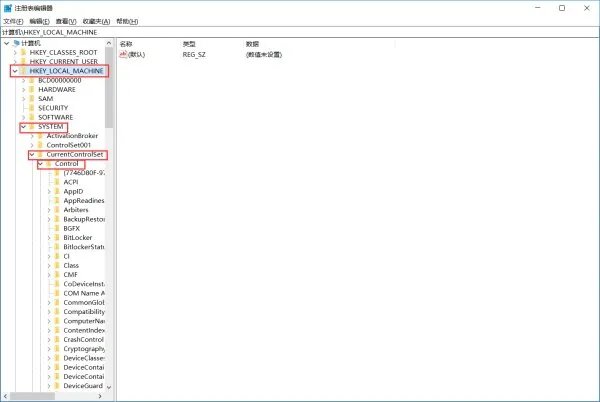Expand the BitLocker key

coord(49,238)
